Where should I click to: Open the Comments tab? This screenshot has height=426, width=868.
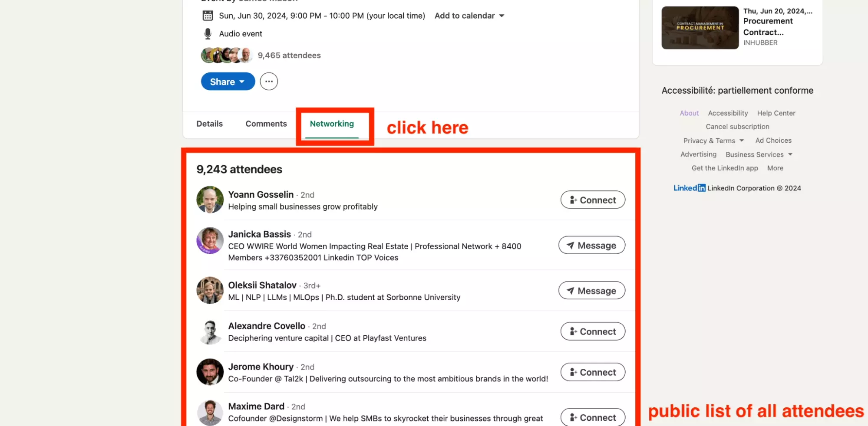click(266, 124)
